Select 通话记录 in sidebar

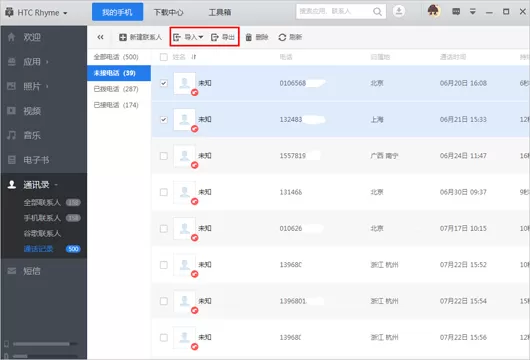pos(39,249)
